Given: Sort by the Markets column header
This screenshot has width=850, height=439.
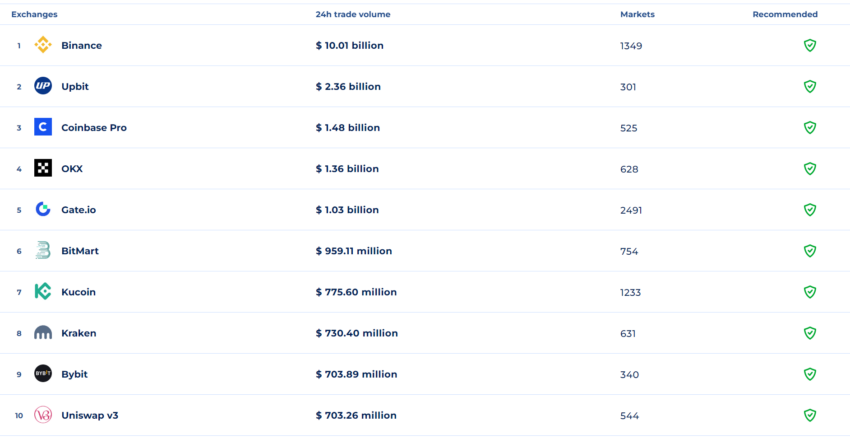Looking at the screenshot, I should point(638,14).
